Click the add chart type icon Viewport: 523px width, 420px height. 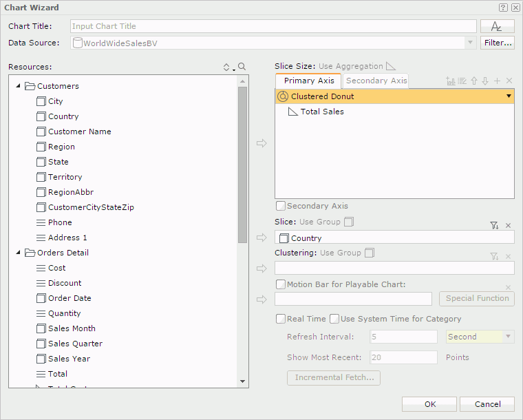click(451, 81)
